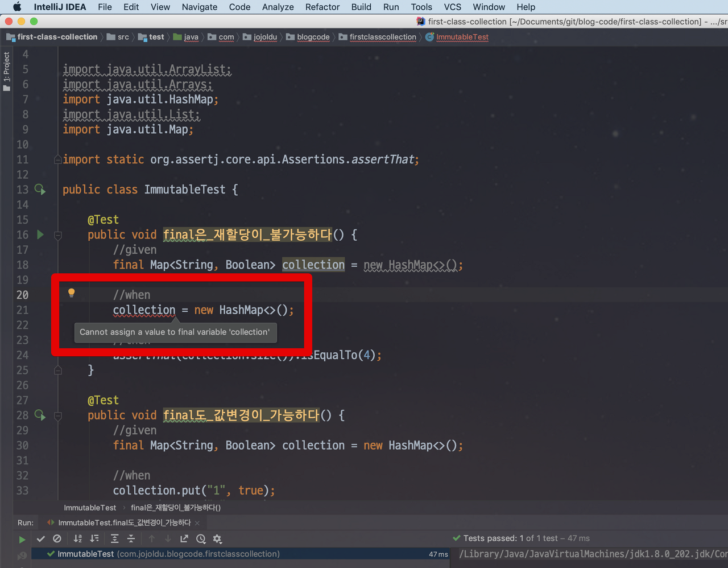
Task: Go to next failed test arrow
Action: coord(168,539)
